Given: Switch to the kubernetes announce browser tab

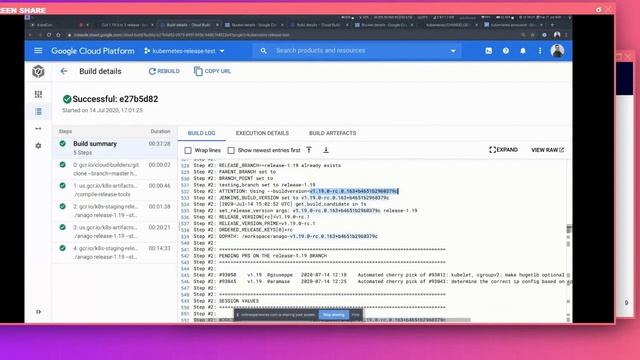Looking at the screenshot, I should tap(514, 25).
